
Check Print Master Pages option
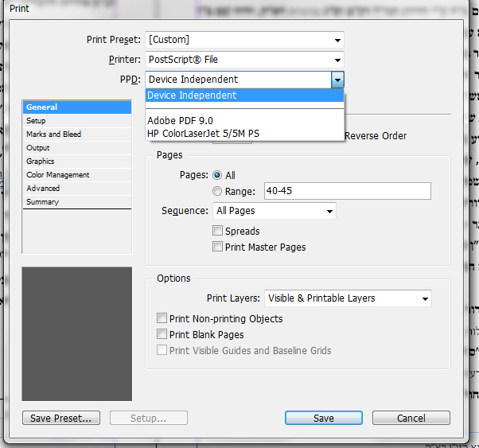tap(217, 247)
